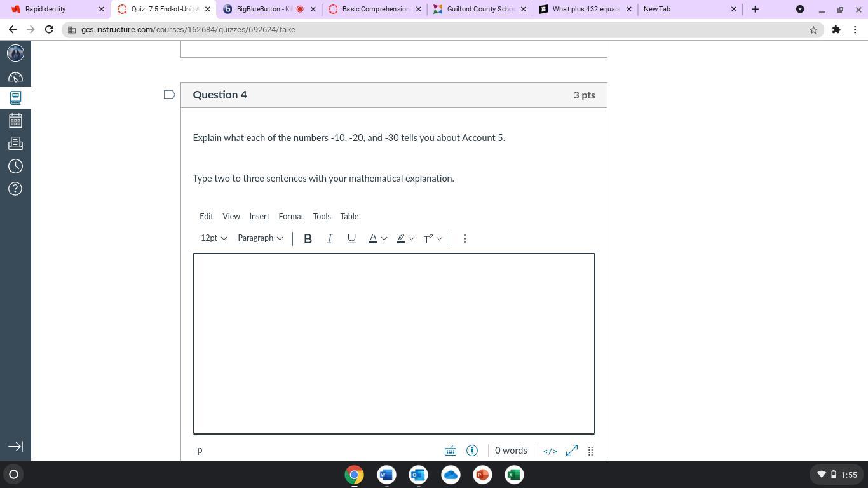Open the browser extensions puzzle icon

[x=836, y=29]
